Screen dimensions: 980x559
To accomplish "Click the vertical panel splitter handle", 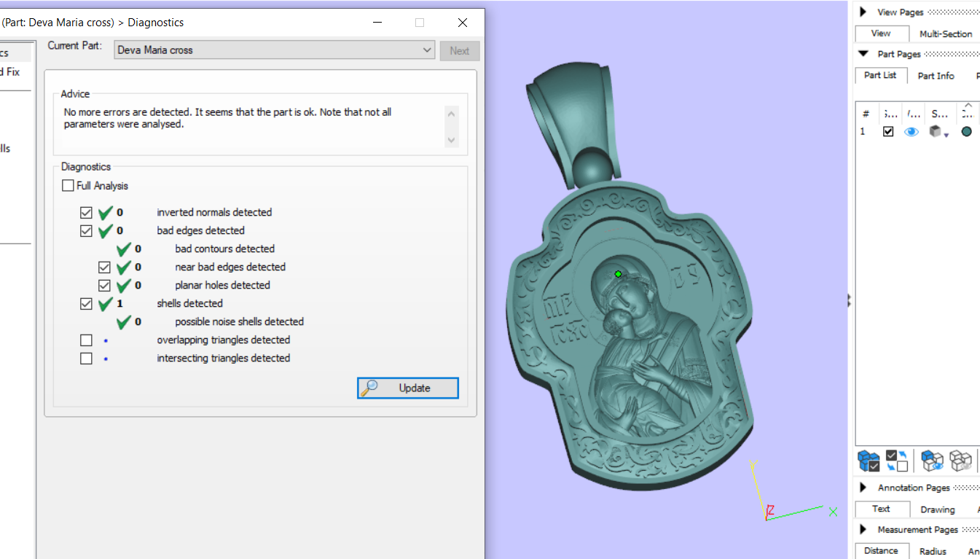I will pyautogui.click(x=850, y=300).
